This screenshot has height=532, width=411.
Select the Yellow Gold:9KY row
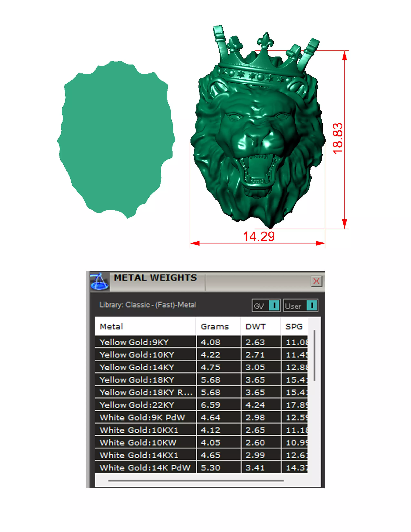(x=201, y=342)
